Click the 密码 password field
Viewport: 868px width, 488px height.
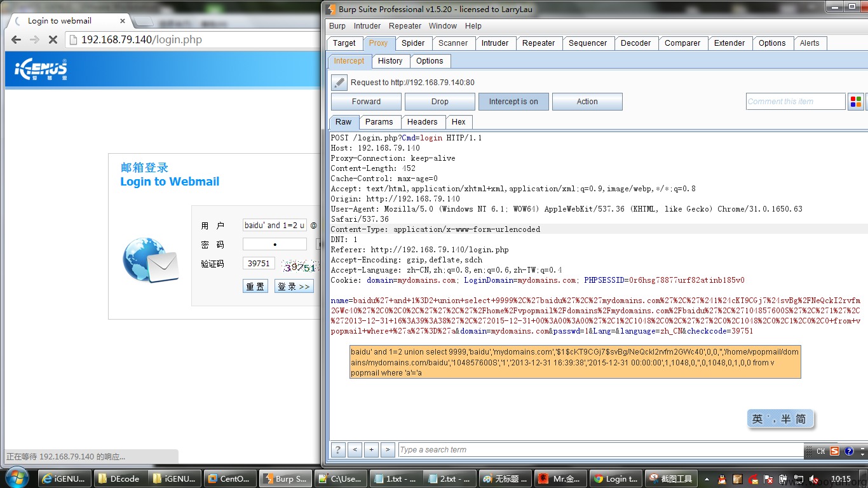[x=275, y=245]
